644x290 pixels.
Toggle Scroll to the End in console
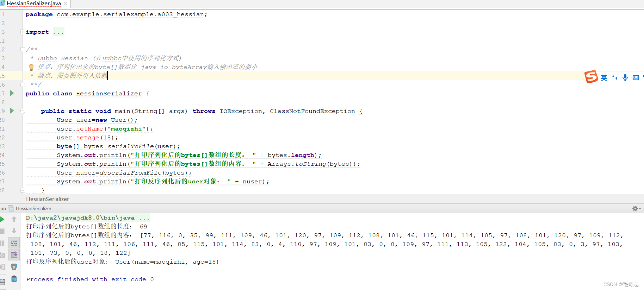tap(14, 255)
